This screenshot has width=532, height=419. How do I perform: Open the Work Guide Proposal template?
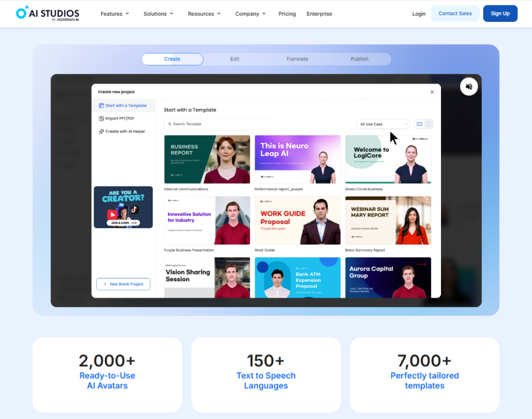[297, 220]
